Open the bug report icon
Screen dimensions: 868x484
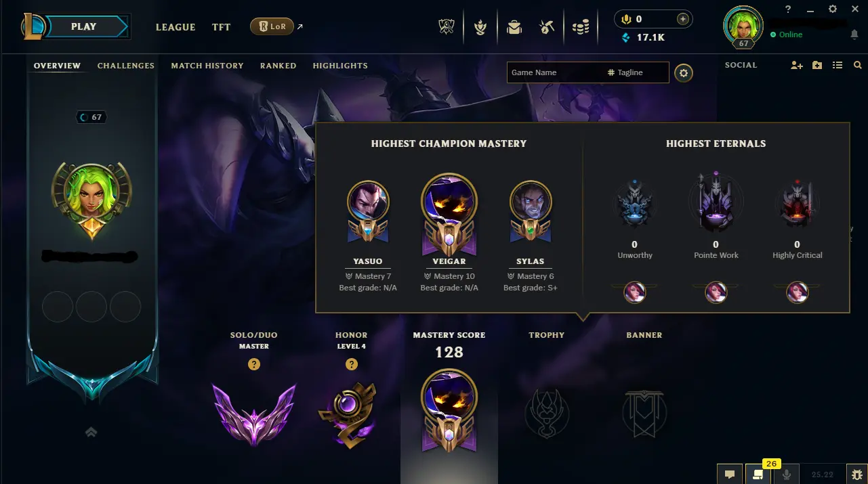coord(857,475)
